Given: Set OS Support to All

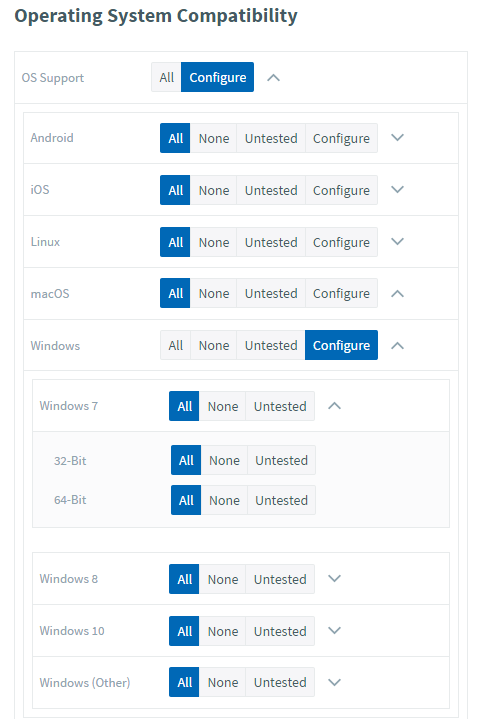Looking at the screenshot, I should pyautogui.click(x=166, y=77).
